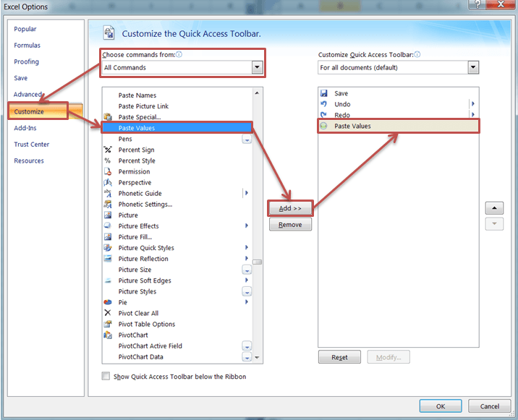The width and height of the screenshot is (518, 420).
Task: Select the Undo icon in toolbar list
Action: pyautogui.click(x=323, y=104)
